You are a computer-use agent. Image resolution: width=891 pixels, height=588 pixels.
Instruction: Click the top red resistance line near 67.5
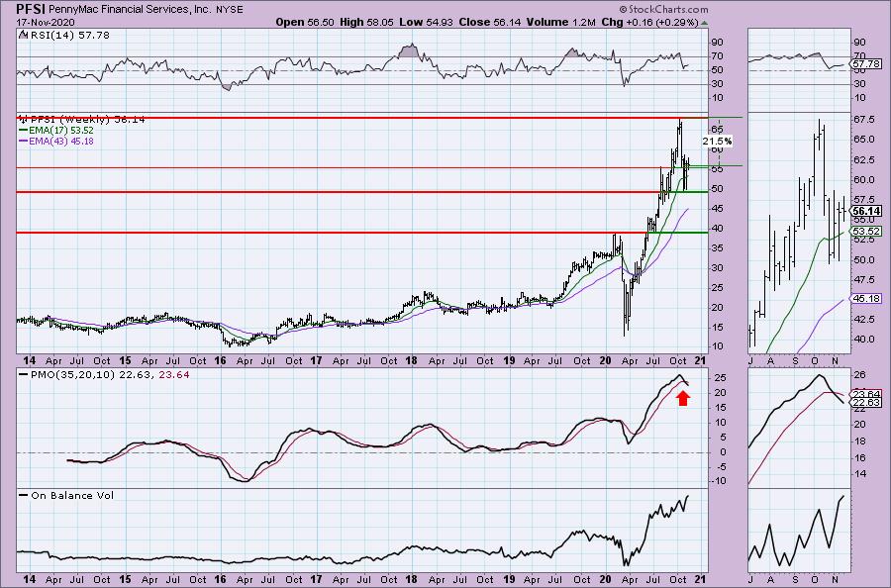pos(362,118)
